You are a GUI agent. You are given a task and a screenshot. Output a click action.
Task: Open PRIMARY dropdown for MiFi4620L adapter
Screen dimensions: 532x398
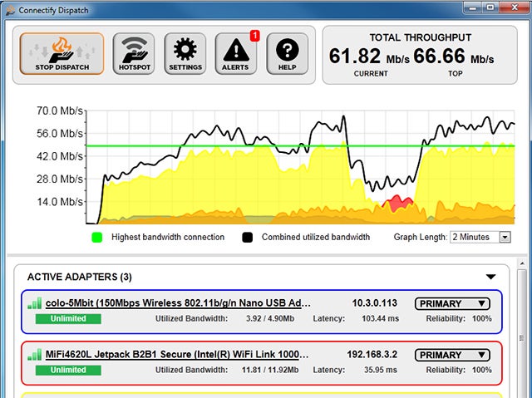(x=452, y=355)
